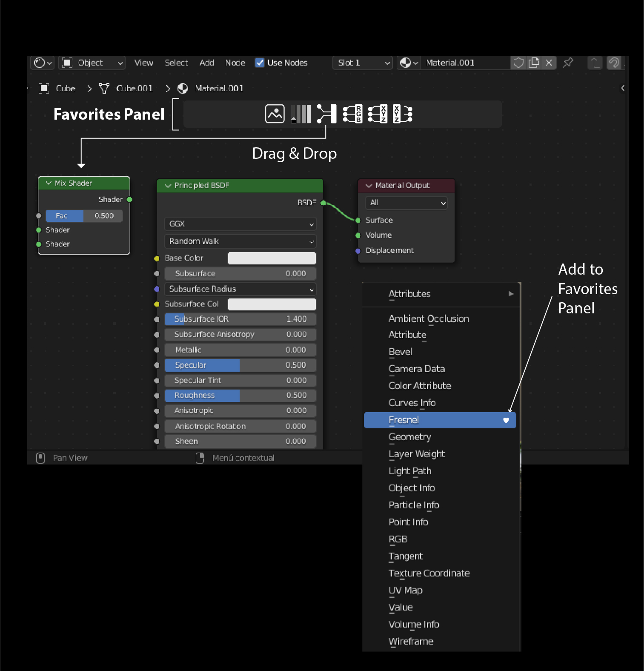
Task: Choose Layer Weight from the list
Action: click(441, 454)
